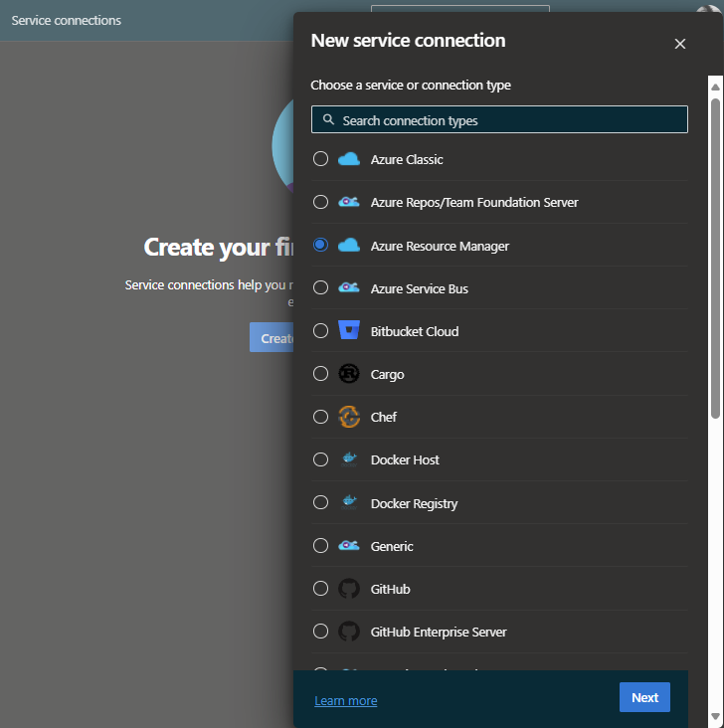Select the Docker Registry radio button
Viewport: 724px width, 728px height.
(320, 503)
